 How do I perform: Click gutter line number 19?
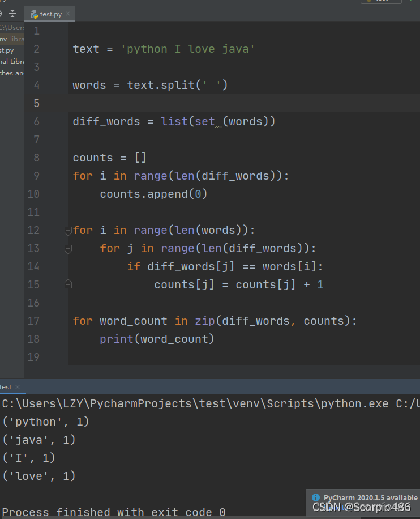pos(33,357)
